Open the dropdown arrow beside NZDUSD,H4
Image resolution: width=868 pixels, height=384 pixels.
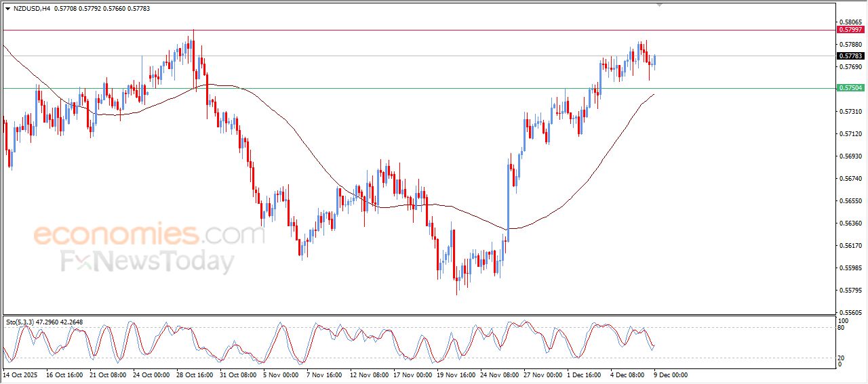(7, 8)
